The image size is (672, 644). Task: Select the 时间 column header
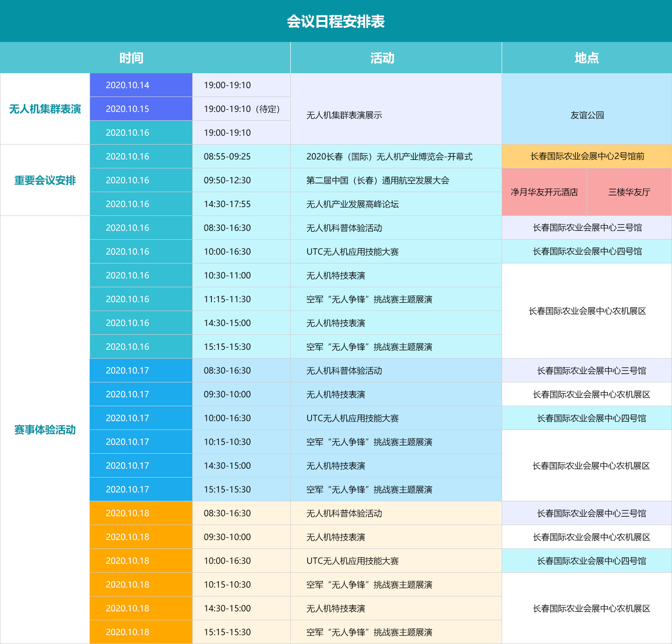145,58
